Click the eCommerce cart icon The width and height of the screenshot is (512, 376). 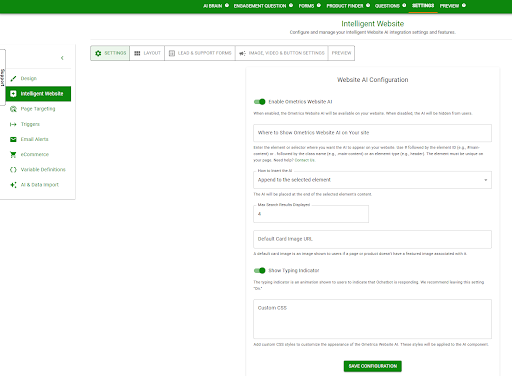13,154
